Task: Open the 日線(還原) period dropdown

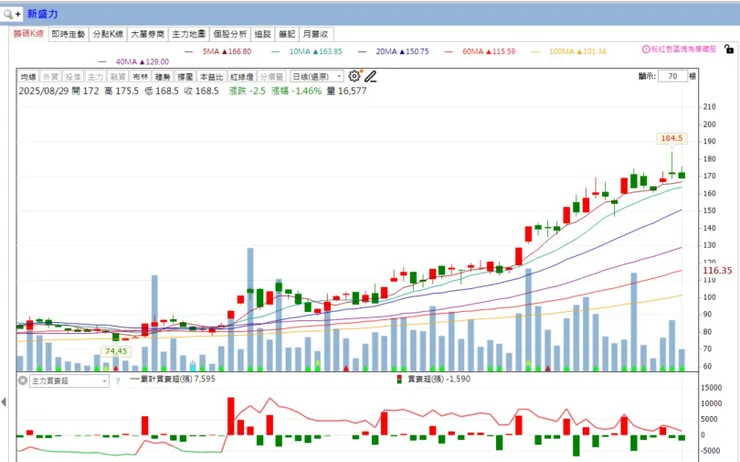Action: [316, 76]
